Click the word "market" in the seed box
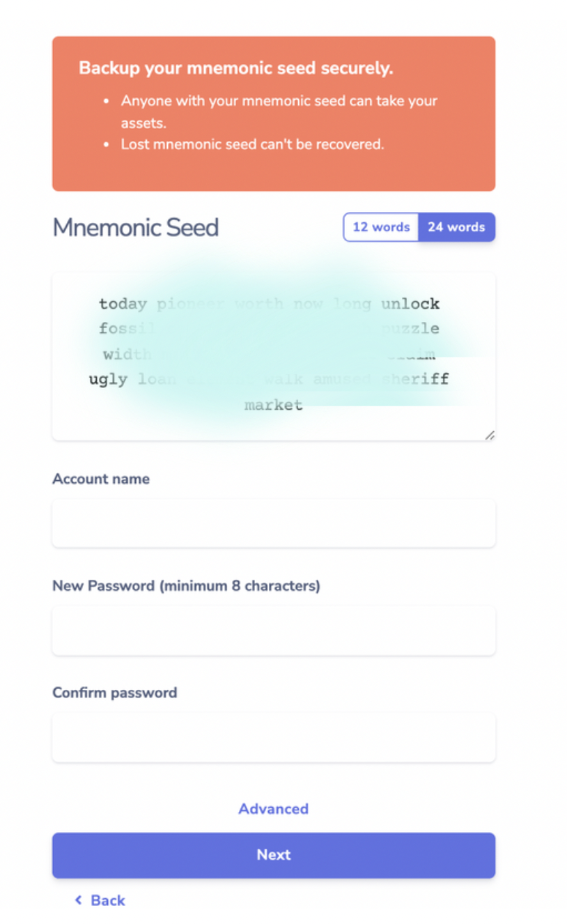 point(273,405)
